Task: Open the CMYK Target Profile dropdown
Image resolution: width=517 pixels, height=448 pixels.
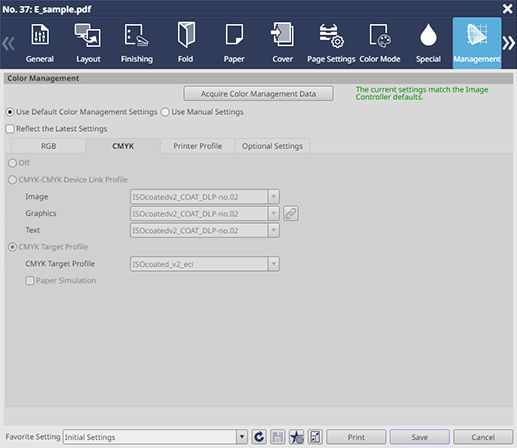Action: (274, 264)
